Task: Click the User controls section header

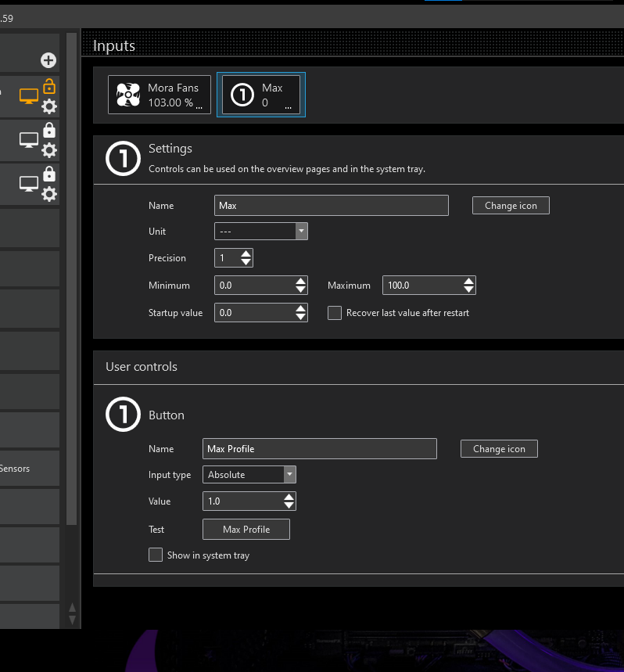Action: [142, 367]
